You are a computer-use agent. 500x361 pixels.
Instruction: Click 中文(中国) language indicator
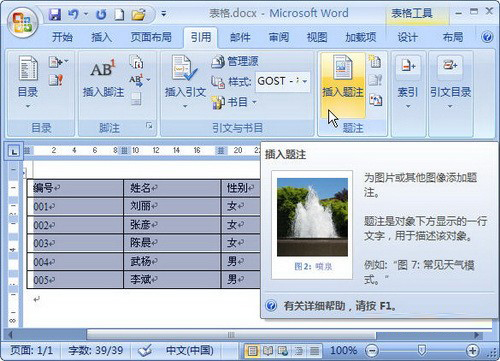click(189, 350)
